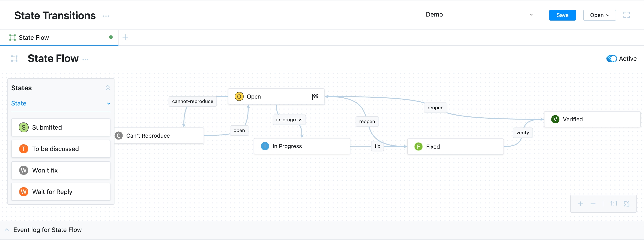Click the Verified state node

pos(592,119)
